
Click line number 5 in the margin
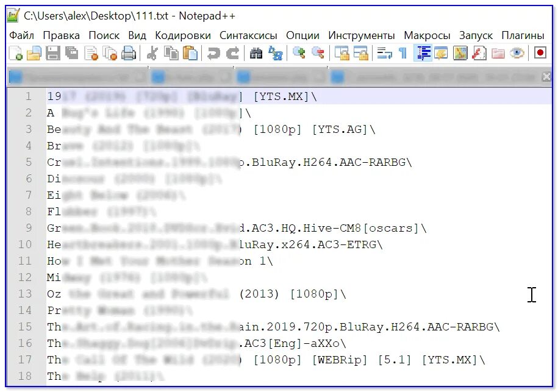point(29,162)
